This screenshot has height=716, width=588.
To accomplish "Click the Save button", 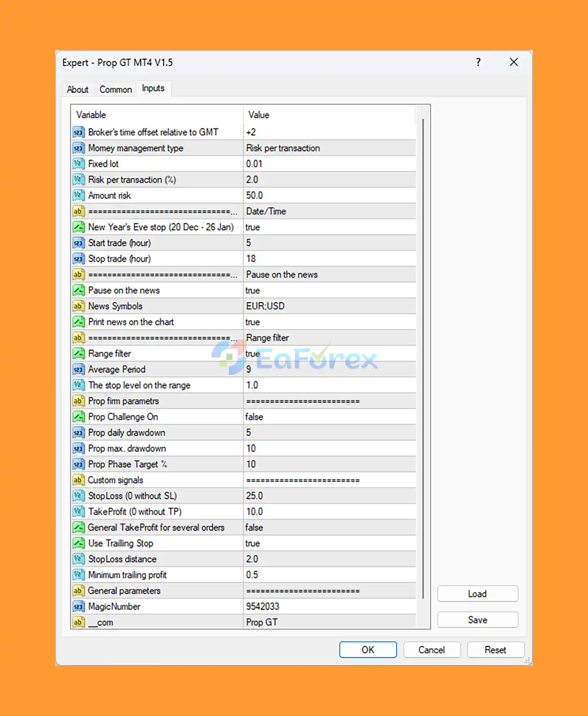I will [478, 620].
